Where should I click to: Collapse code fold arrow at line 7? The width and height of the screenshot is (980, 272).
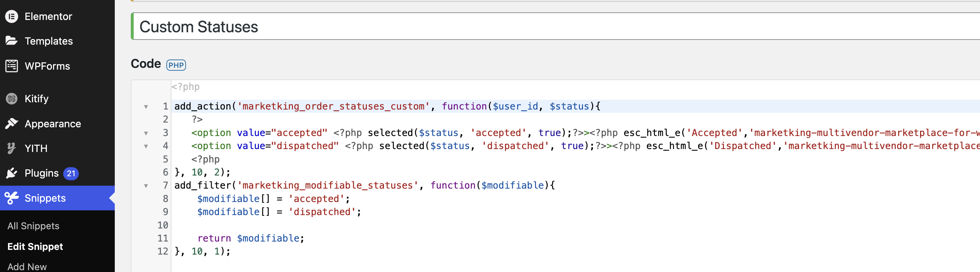pyautogui.click(x=146, y=186)
